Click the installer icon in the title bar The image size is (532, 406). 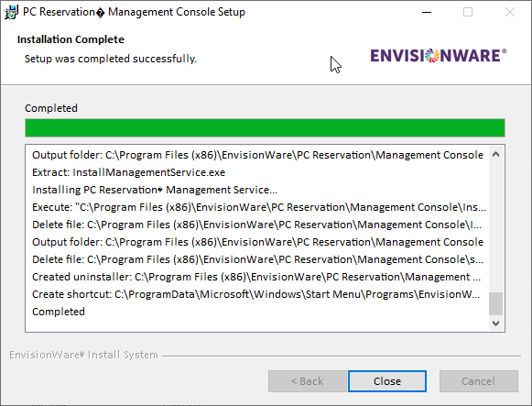pyautogui.click(x=11, y=12)
